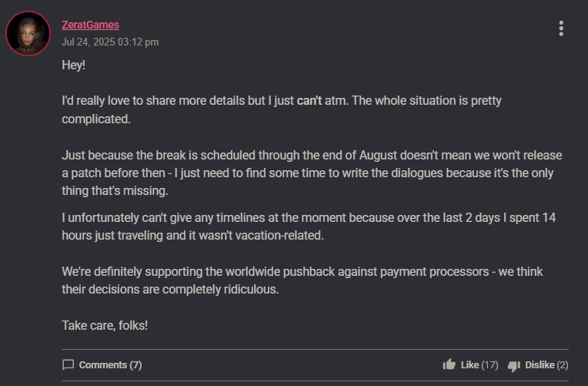Click the paragraph about the August break
The width and height of the screenshot is (588, 386).
coord(308,173)
